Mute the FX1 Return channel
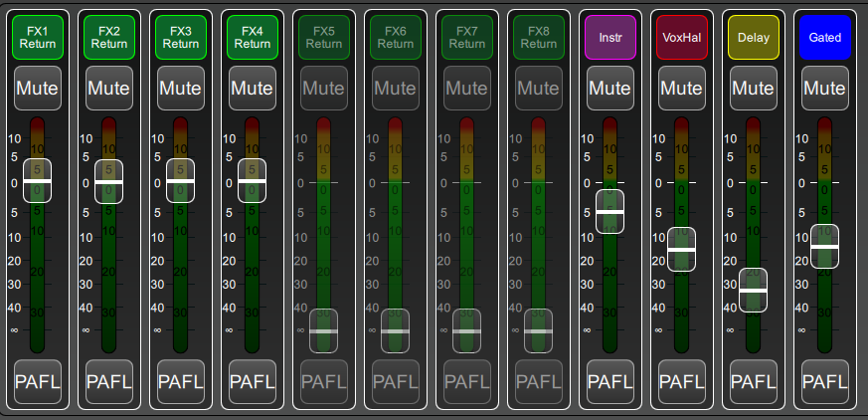868x420 pixels. [x=37, y=88]
